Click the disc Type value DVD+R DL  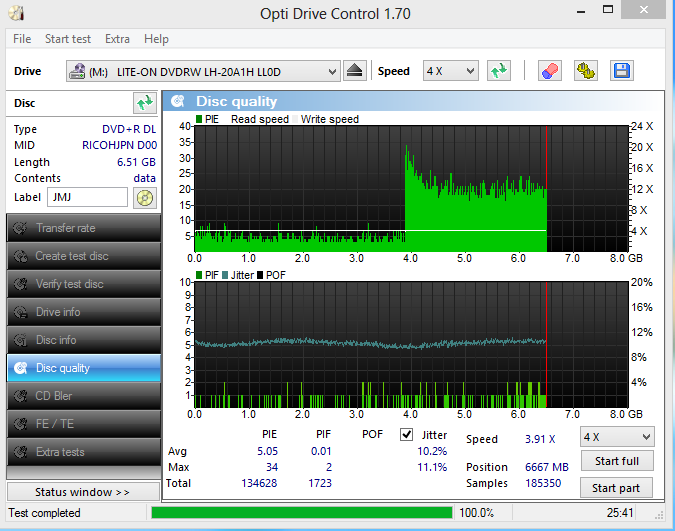129,129
